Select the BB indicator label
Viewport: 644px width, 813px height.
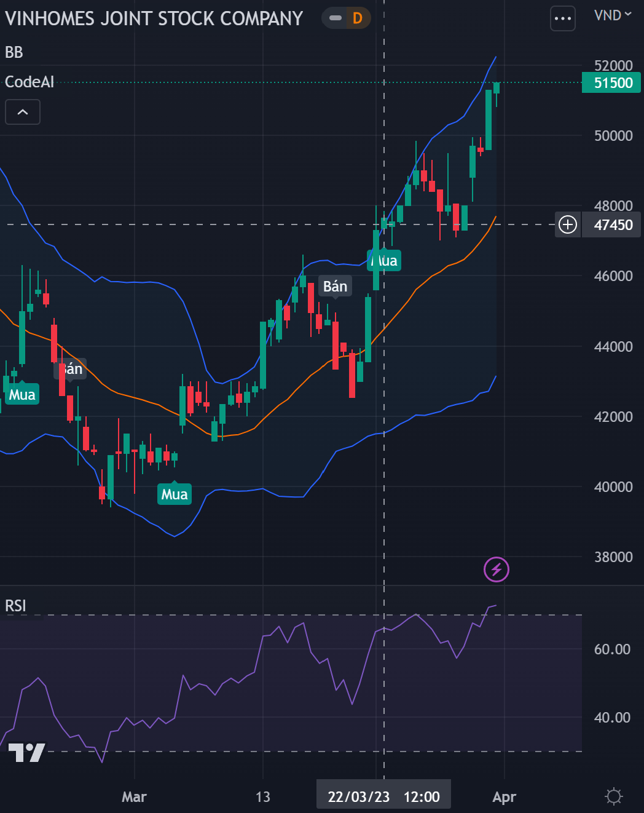point(14,52)
